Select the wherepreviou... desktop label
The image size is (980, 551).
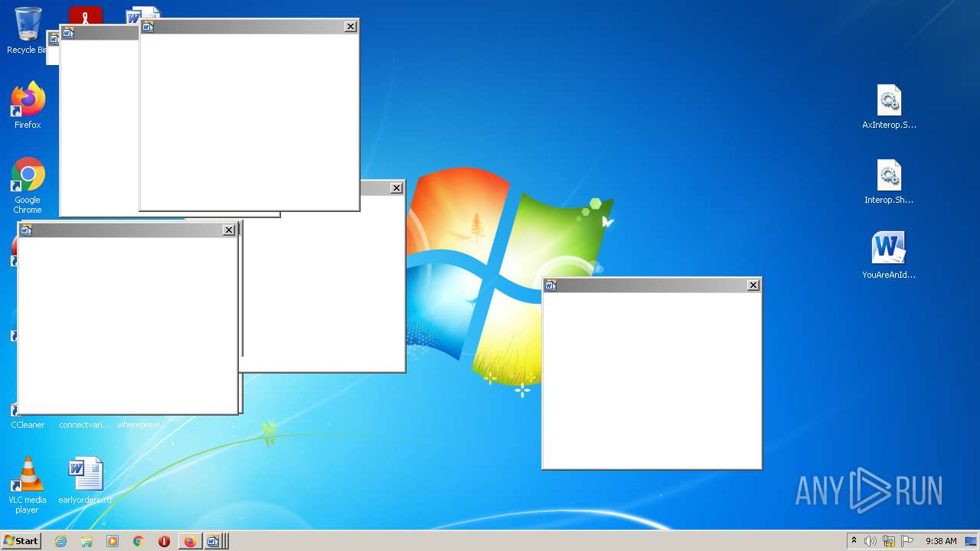point(142,425)
